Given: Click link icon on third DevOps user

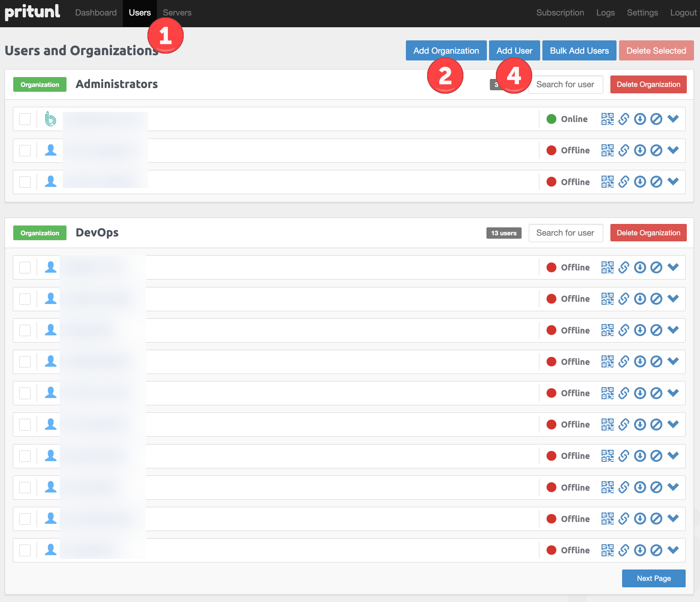Looking at the screenshot, I should point(624,330).
